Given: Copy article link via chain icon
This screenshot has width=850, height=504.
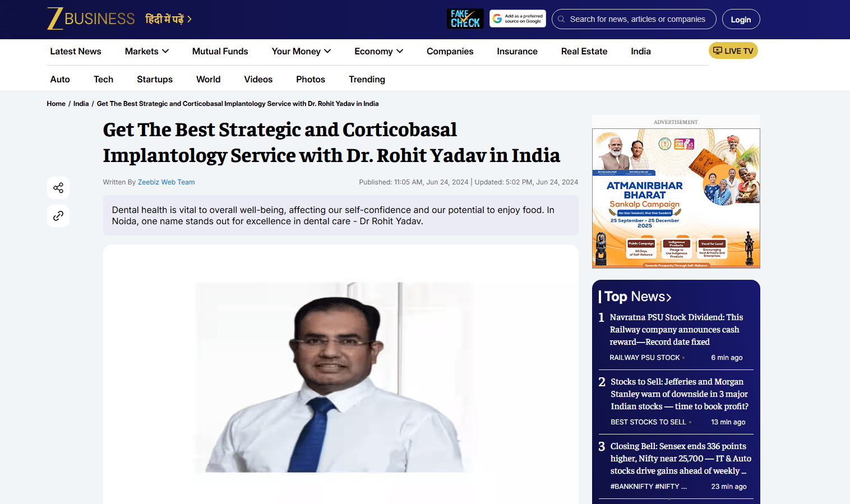Looking at the screenshot, I should [x=58, y=216].
